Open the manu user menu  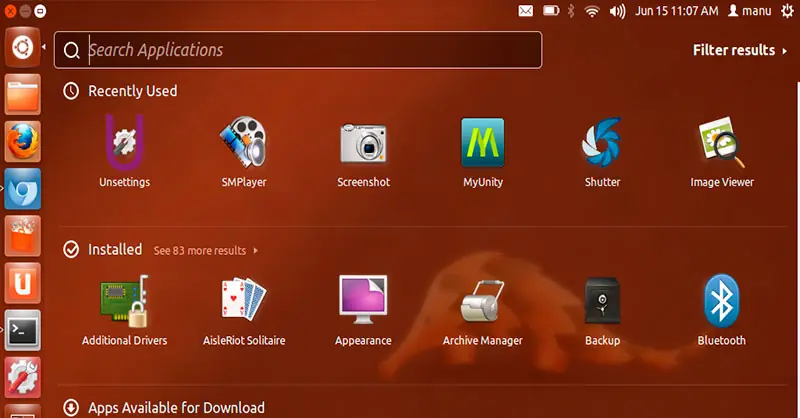(749, 11)
